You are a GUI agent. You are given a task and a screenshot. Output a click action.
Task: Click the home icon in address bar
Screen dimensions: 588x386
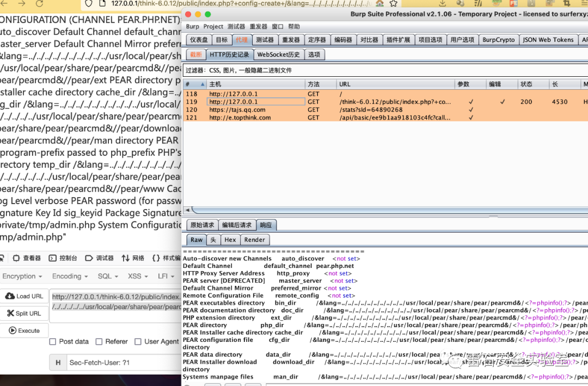380,3
